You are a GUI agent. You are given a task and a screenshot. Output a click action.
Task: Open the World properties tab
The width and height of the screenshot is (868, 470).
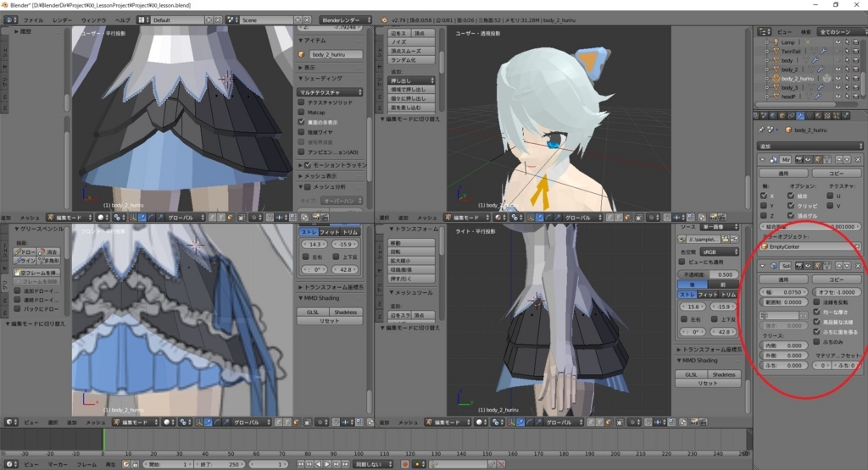tap(773, 115)
